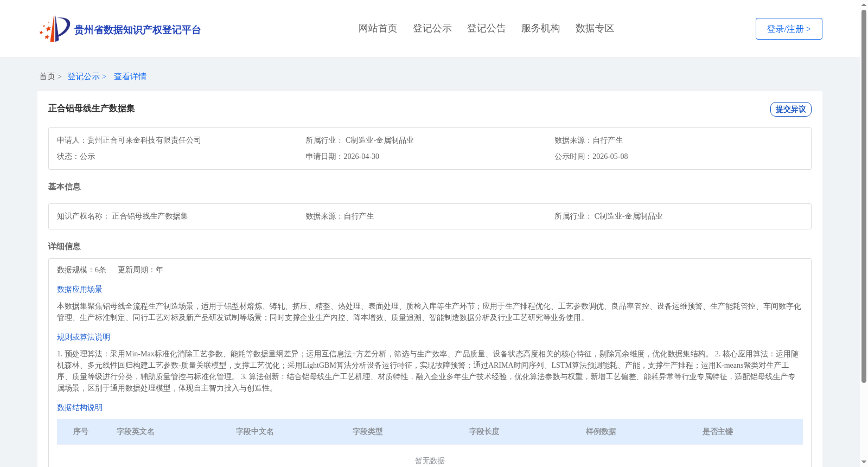Click the 数据结构说明 subheading

coord(80,407)
